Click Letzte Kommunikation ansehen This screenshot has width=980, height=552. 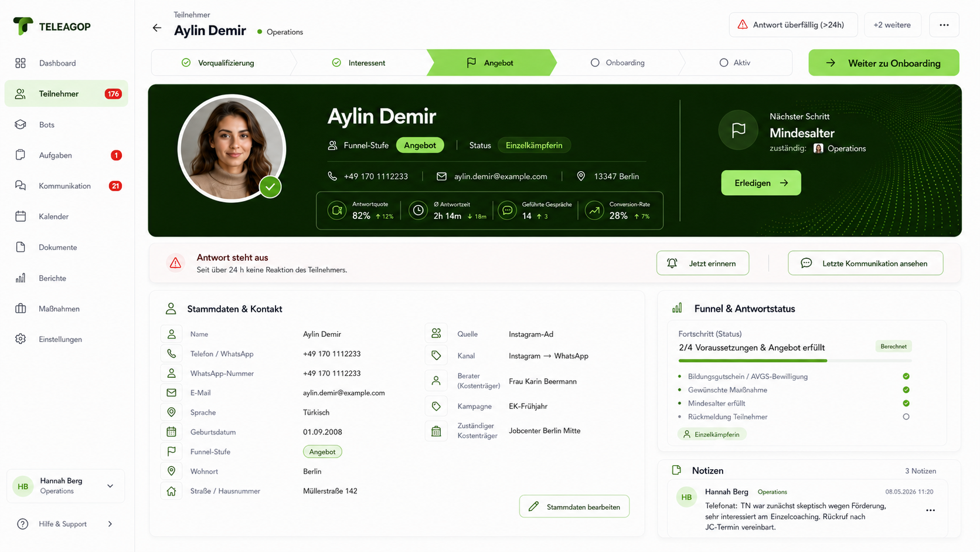(x=865, y=263)
